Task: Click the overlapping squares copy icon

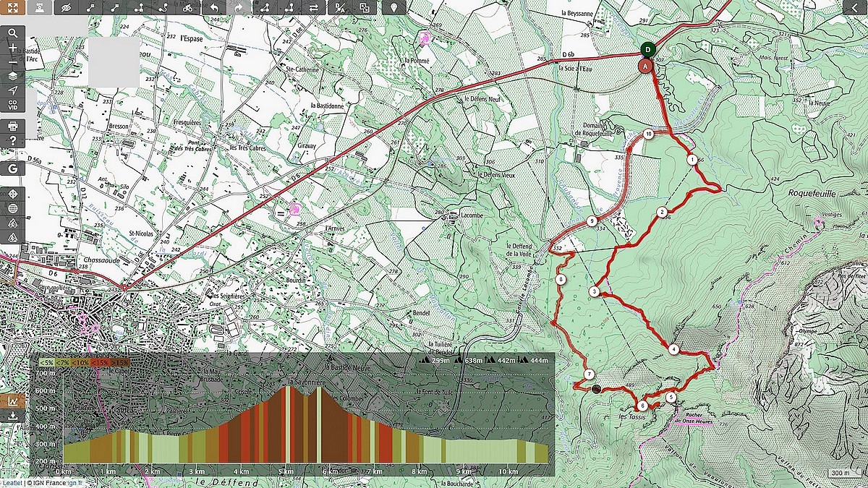Action: [x=365, y=8]
